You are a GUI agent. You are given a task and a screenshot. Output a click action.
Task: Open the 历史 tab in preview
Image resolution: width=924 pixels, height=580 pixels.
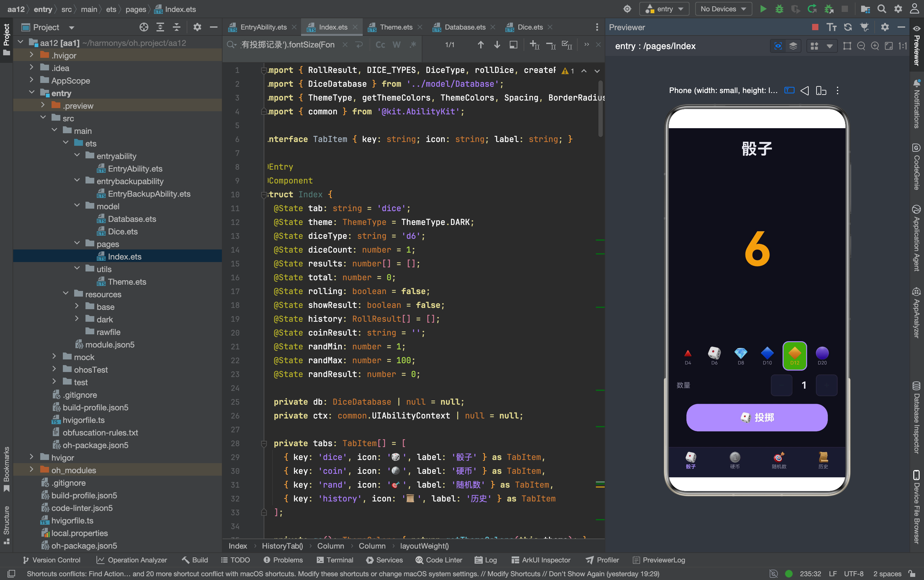(x=823, y=460)
